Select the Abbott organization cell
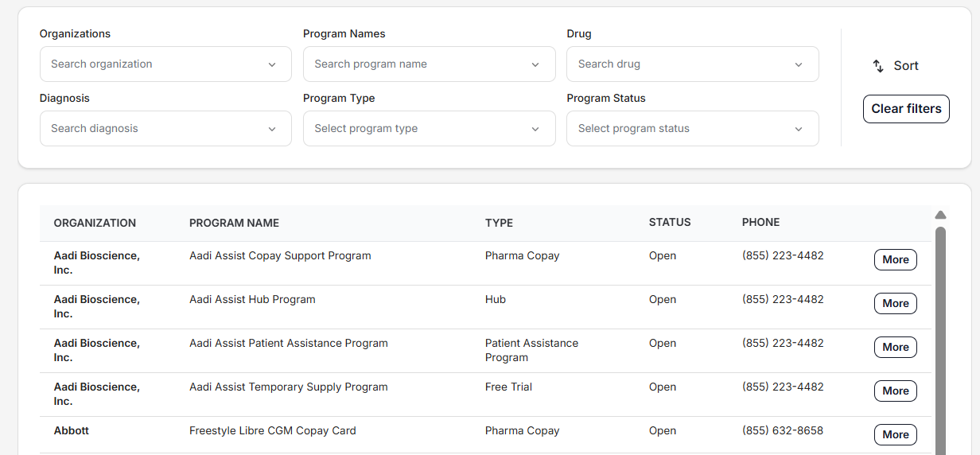This screenshot has height=455, width=980. [x=72, y=430]
